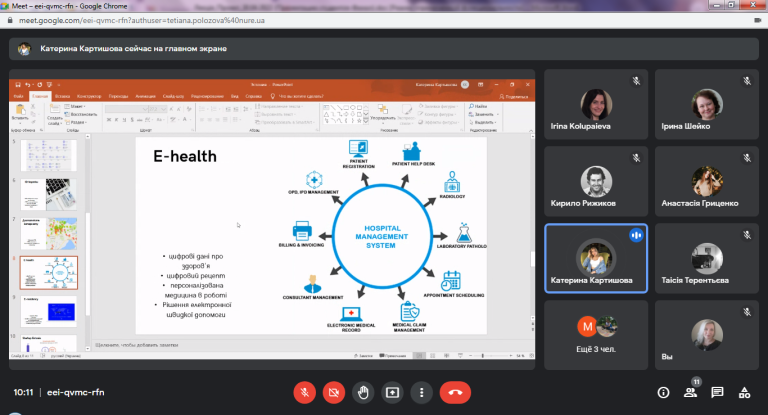
Task: Select Кирило Рижиков participant tile
Action: pyautogui.click(x=596, y=181)
